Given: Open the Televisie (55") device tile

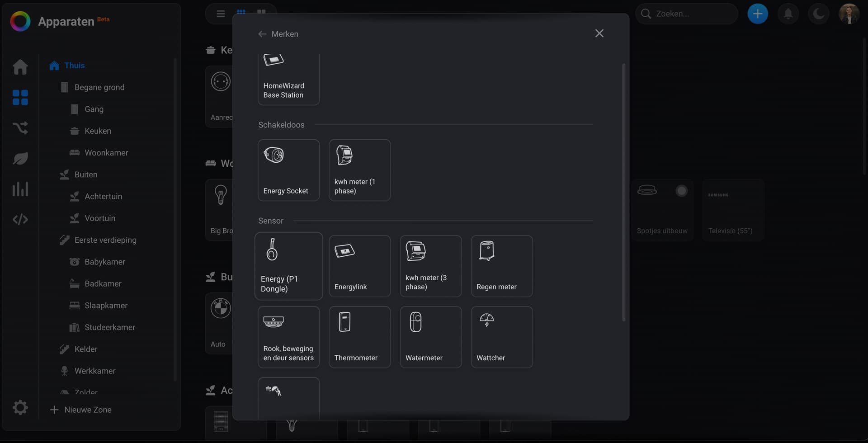Looking at the screenshot, I should pyautogui.click(x=733, y=210).
